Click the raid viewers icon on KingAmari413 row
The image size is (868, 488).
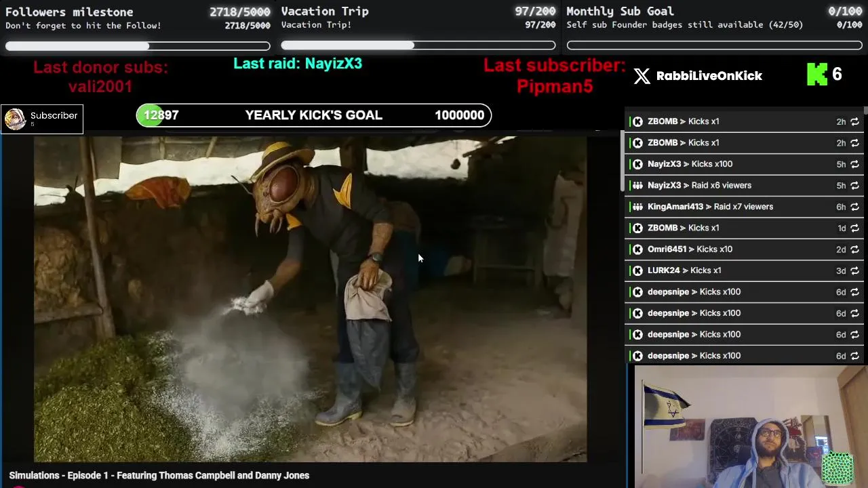637,207
